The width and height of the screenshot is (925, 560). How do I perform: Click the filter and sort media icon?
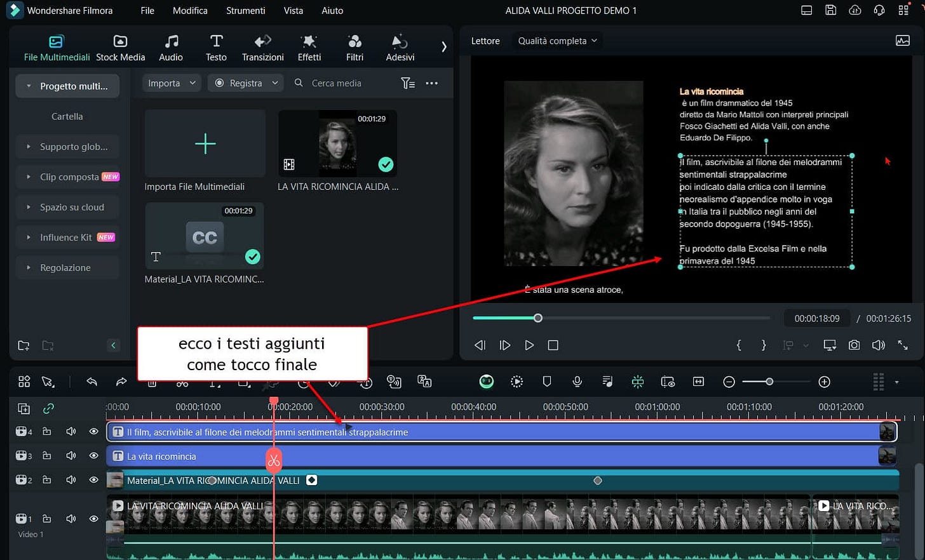point(408,83)
